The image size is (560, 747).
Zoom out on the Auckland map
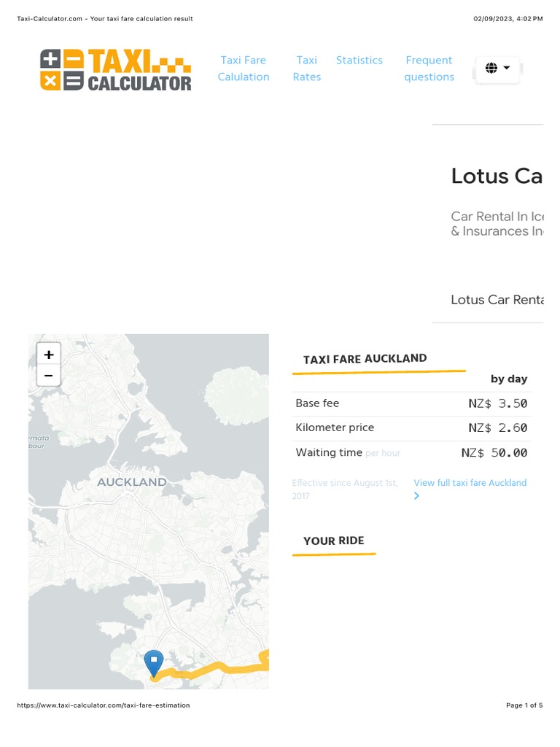coord(49,376)
